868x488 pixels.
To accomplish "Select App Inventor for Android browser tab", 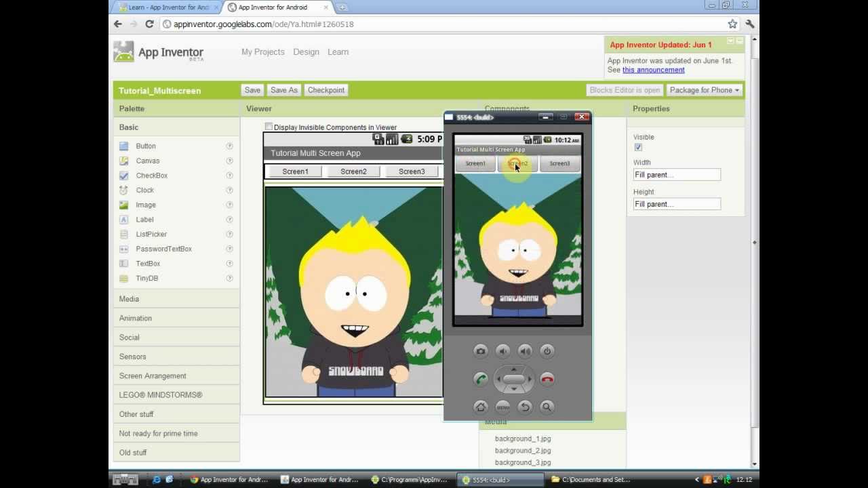I will [x=277, y=7].
